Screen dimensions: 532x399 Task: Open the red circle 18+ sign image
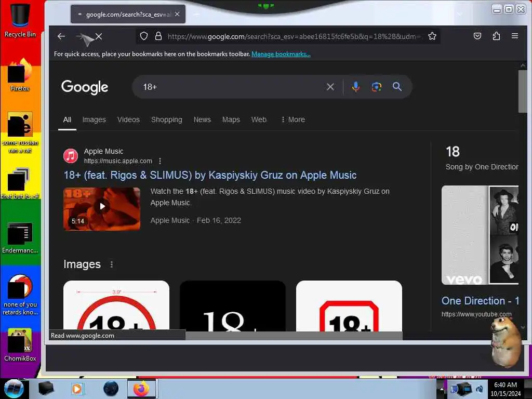tap(116, 305)
